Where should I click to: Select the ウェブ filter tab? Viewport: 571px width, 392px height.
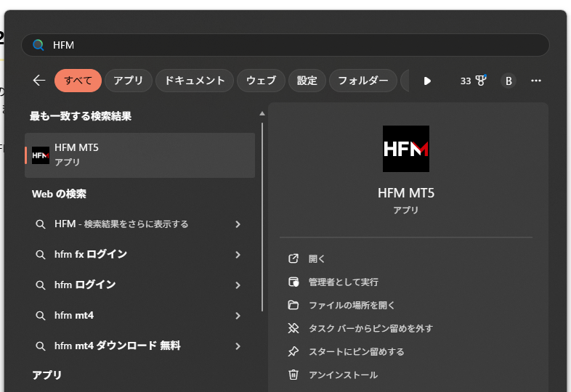[x=261, y=81]
